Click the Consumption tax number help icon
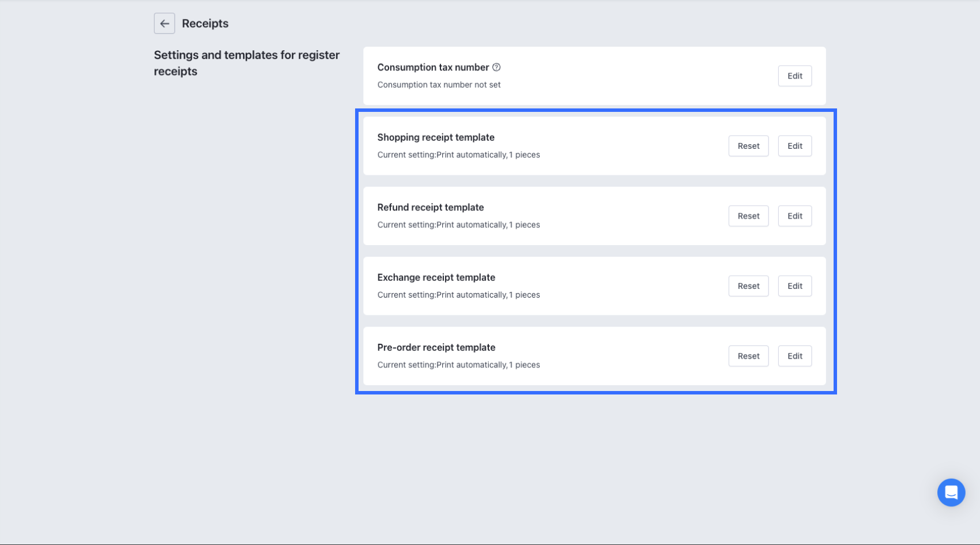 coord(496,67)
